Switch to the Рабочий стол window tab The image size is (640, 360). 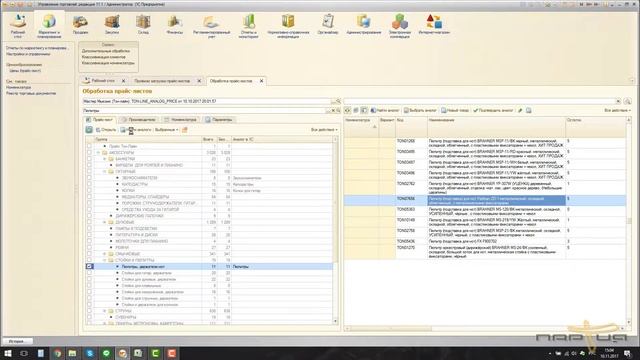103,81
